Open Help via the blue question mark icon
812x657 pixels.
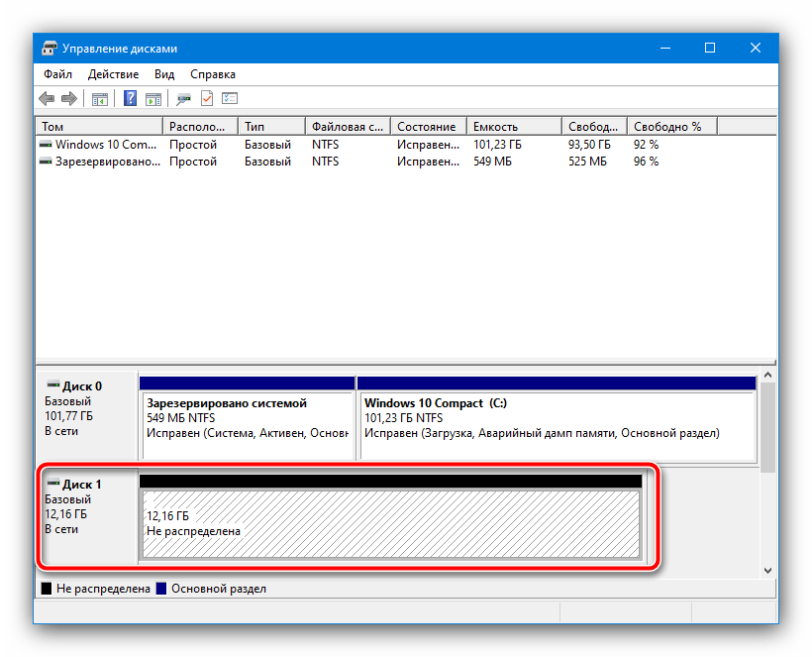click(x=130, y=99)
